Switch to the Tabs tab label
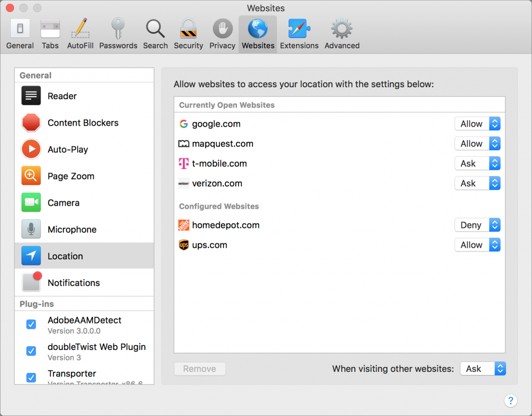 [50, 45]
